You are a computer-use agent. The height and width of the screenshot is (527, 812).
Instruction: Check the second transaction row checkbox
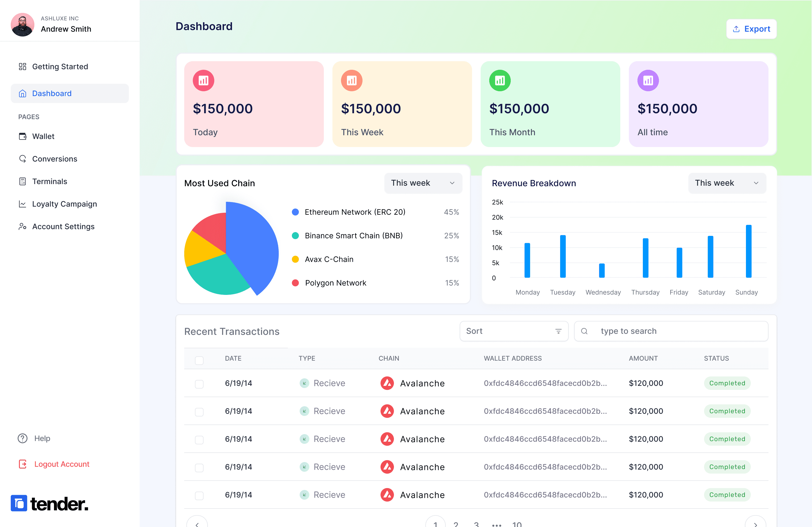tap(199, 412)
